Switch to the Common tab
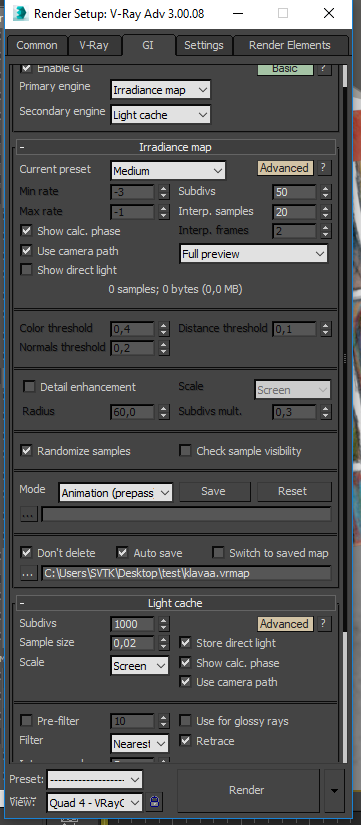The height and width of the screenshot is (825, 361). [x=37, y=45]
